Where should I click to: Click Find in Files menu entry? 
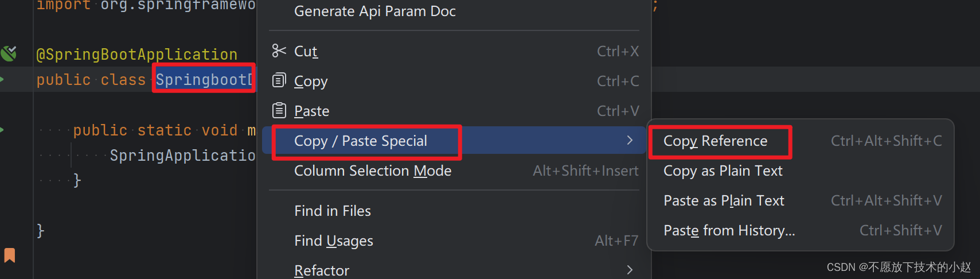click(333, 211)
